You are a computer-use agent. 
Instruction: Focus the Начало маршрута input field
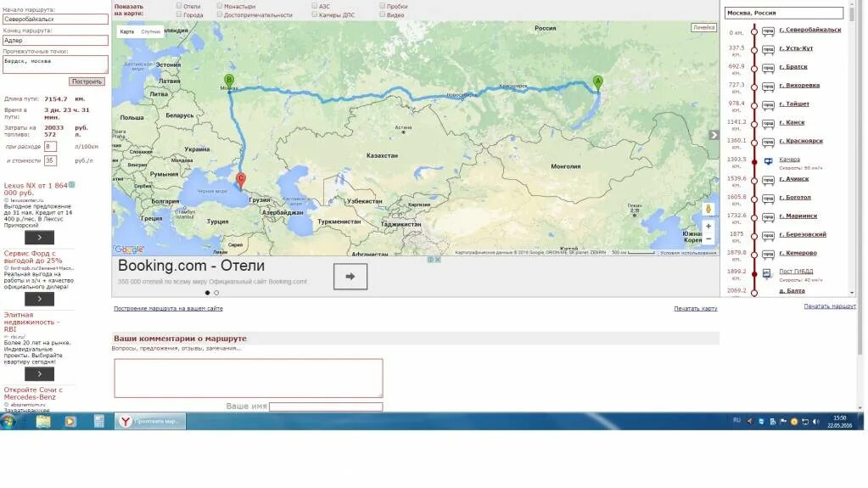(x=55, y=19)
